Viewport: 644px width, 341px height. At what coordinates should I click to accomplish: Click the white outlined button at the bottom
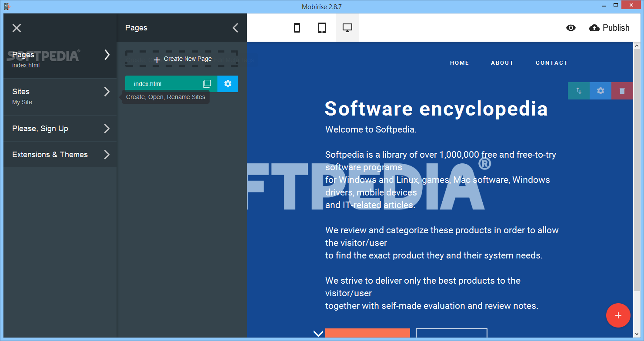click(451, 333)
